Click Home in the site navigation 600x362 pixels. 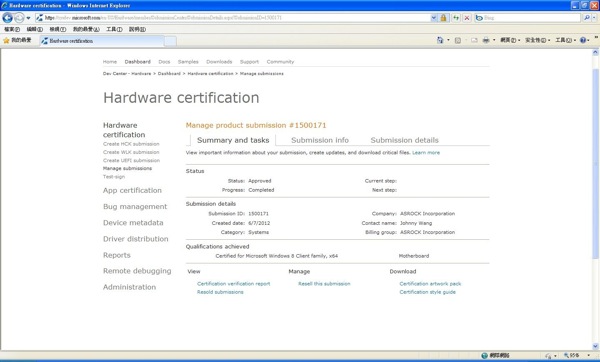110,62
